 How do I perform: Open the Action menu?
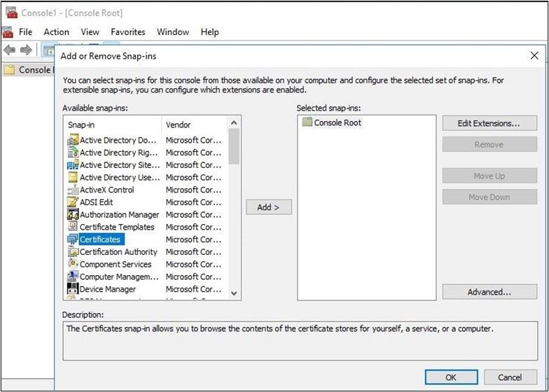click(57, 31)
